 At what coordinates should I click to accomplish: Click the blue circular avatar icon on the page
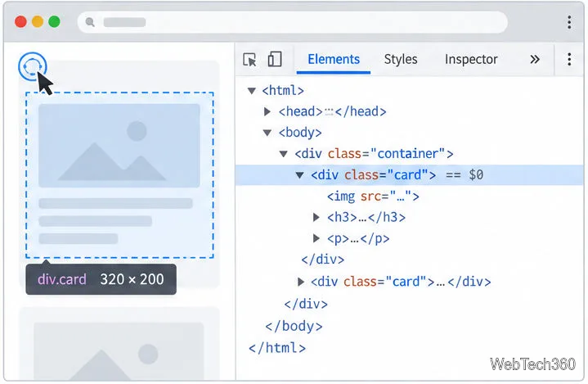click(x=33, y=66)
